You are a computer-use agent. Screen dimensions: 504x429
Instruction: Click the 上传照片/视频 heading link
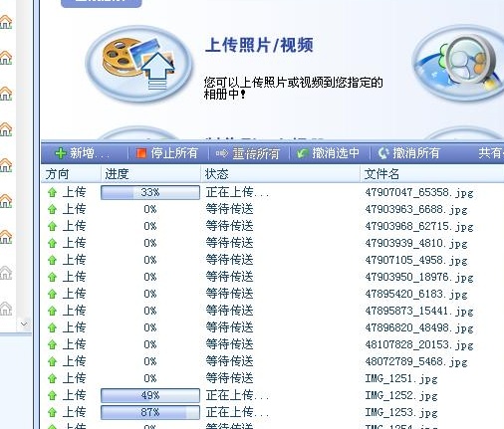pos(259,45)
